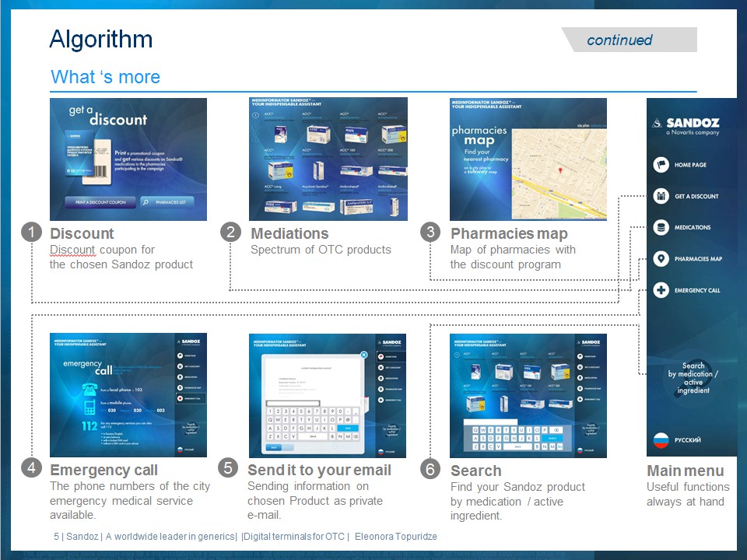Image resolution: width=747 pixels, height=560 pixels.
Task: Click the Medications database icon in main menu
Action: tap(661, 227)
